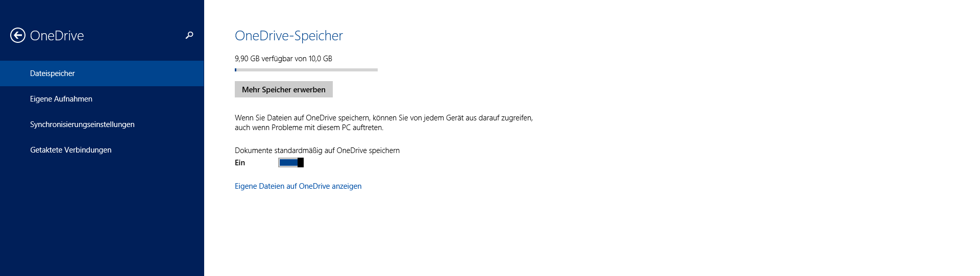980x276 pixels.
Task: Toggle off saving documents to OneDrive
Action: point(290,163)
